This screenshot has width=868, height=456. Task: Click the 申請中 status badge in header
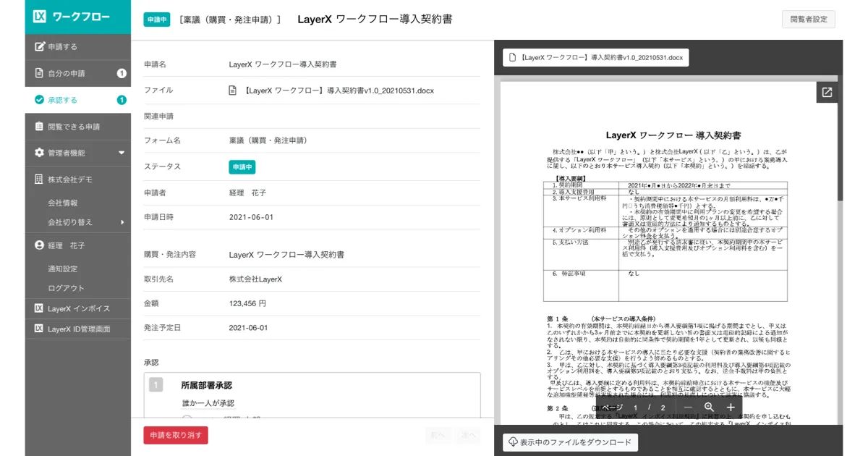point(156,20)
